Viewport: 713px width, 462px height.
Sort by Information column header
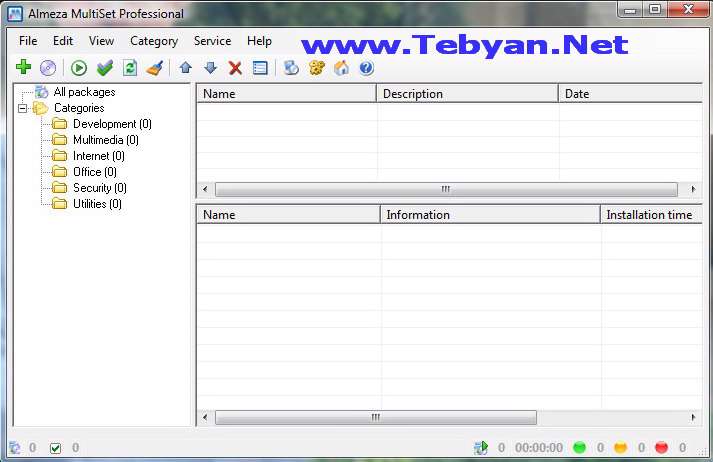click(491, 215)
